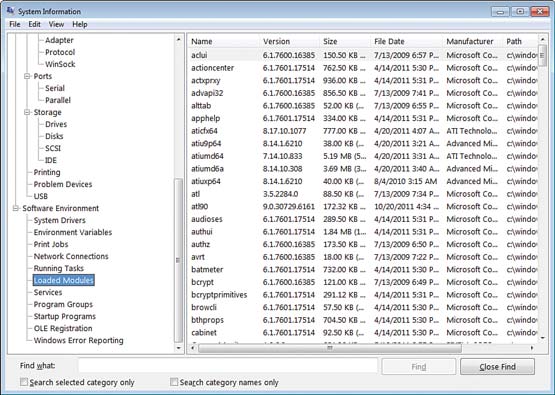Select the Print Jobs tree item

51,244
